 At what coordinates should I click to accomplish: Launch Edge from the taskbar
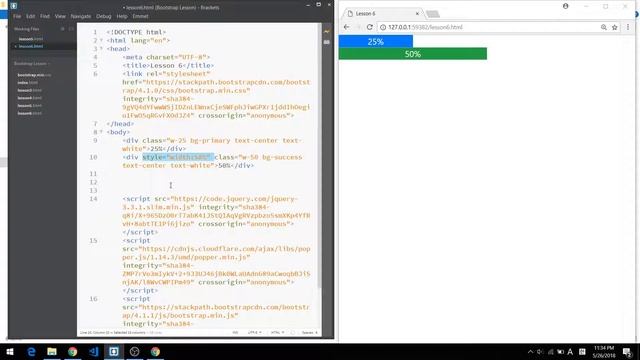(x=31, y=351)
